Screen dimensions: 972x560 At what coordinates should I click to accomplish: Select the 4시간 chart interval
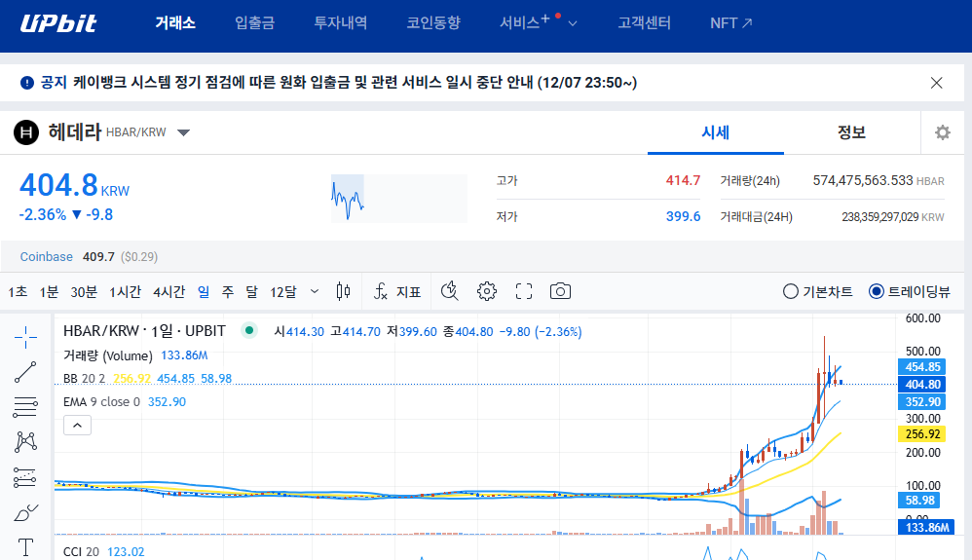[169, 291]
